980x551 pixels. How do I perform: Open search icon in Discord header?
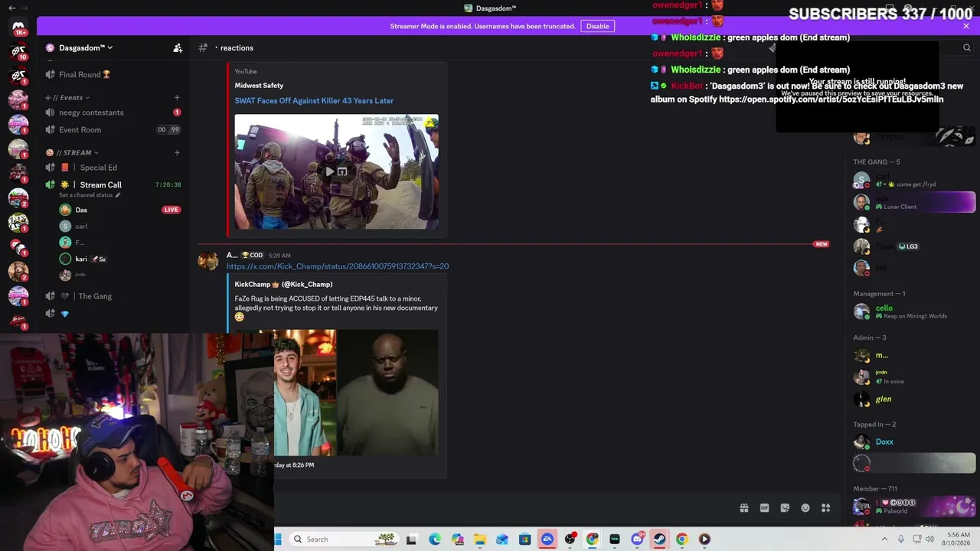pyautogui.click(x=967, y=47)
